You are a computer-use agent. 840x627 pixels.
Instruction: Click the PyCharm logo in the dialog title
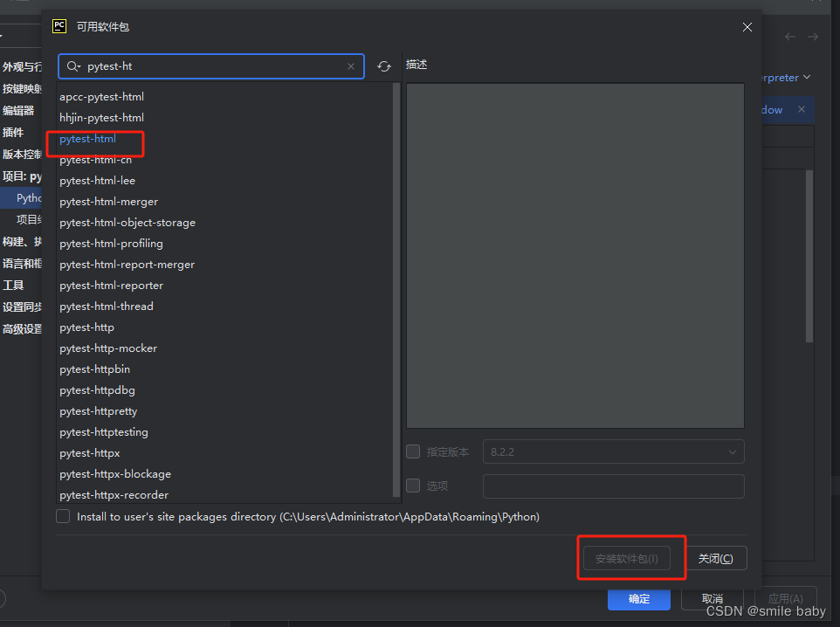click(x=59, y=26)
